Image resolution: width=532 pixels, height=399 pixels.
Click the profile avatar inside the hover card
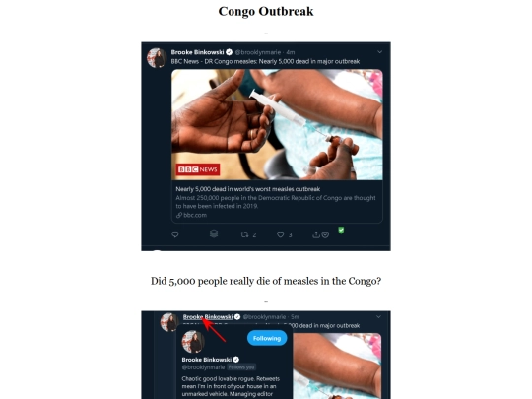[193, 342]
